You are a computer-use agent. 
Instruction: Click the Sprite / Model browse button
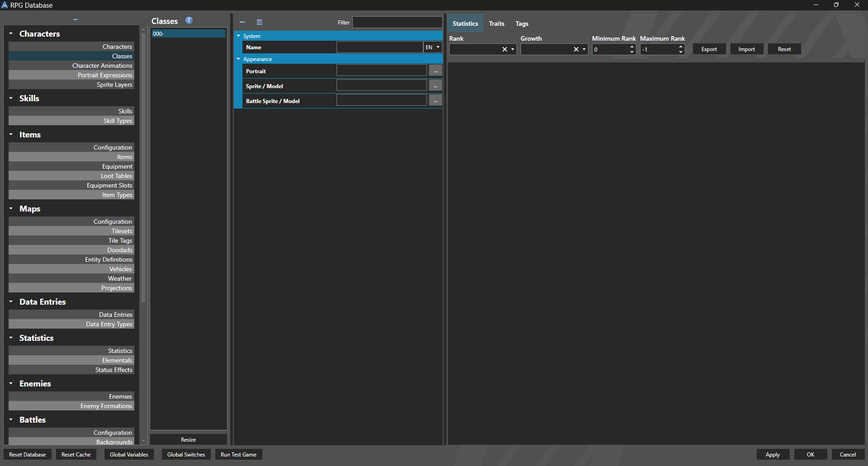pos(435,86)
